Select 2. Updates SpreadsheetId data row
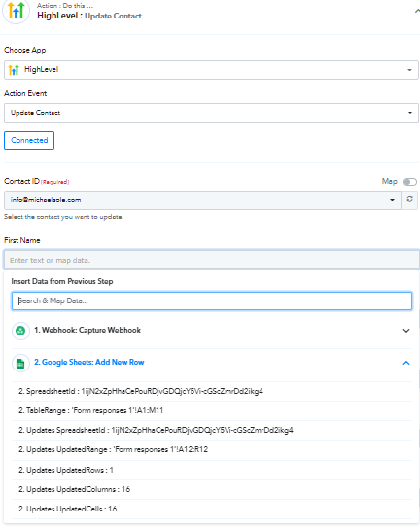Screen dimensions: 420x529 [212, 430]
